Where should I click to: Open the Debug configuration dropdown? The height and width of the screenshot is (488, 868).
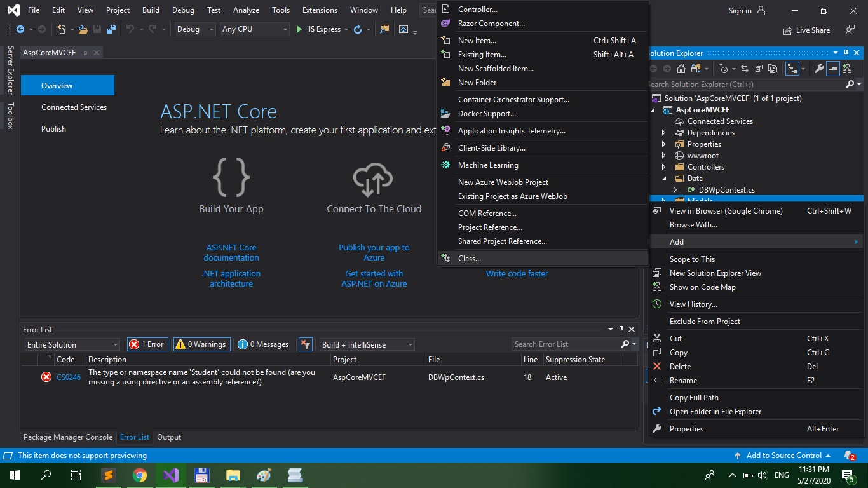(x=194, y=29)
